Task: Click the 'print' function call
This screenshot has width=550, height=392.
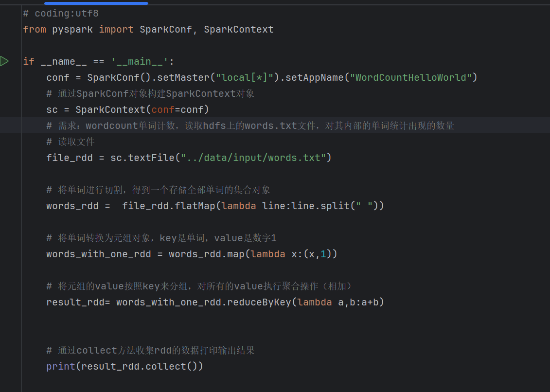Action: point(61,367)
